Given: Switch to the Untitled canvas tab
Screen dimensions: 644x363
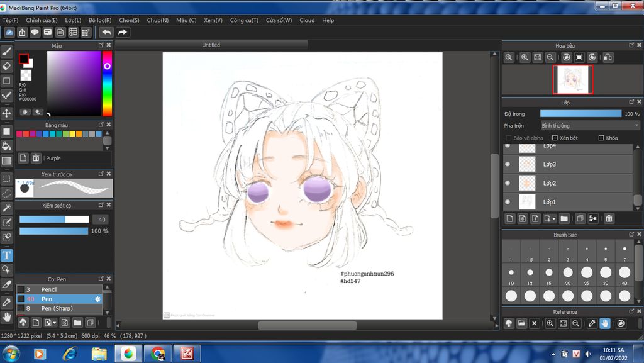Looking at the screenshot, I should coord(211,45).
